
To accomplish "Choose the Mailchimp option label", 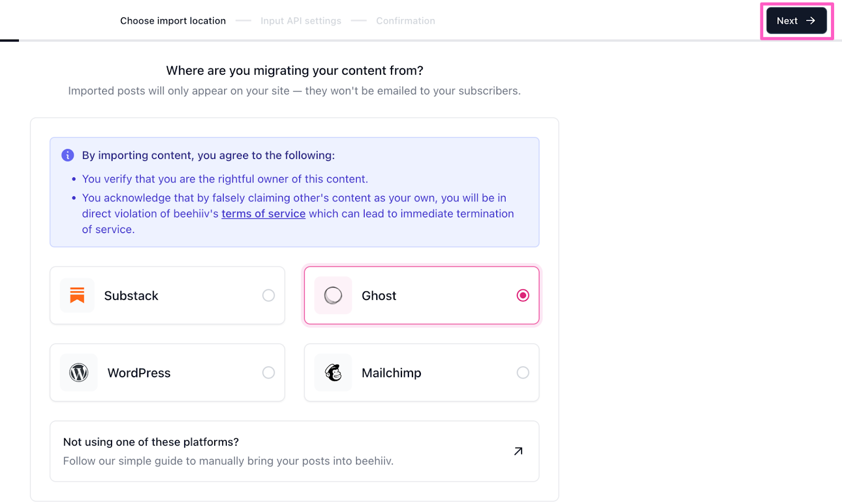I will click(x=391, y=373).
